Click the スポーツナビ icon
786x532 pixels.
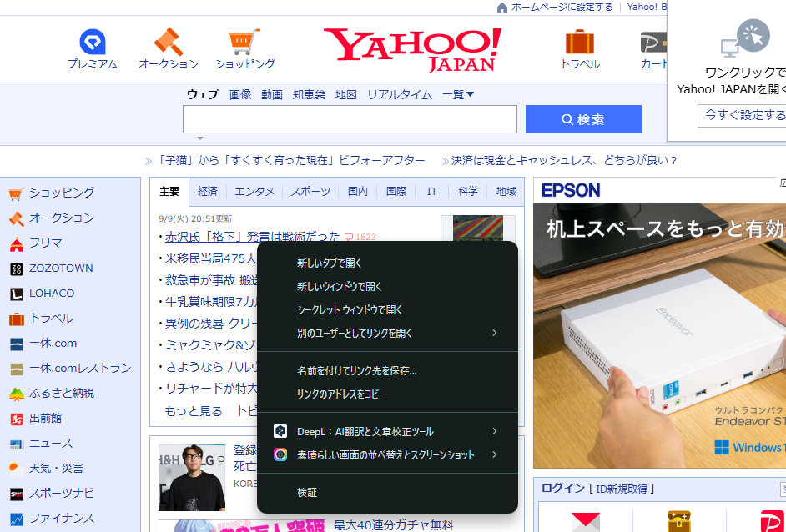17,494
